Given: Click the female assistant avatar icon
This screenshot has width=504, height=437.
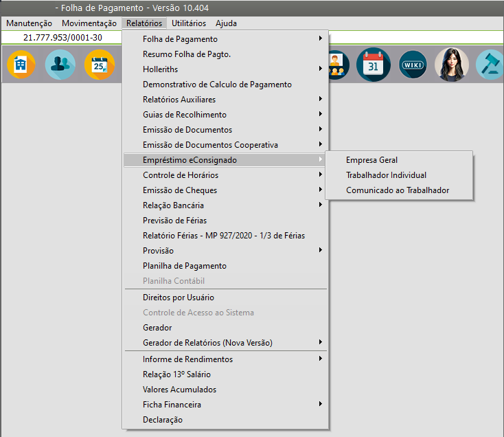Looking at the screenshot, I should [452, 65].
